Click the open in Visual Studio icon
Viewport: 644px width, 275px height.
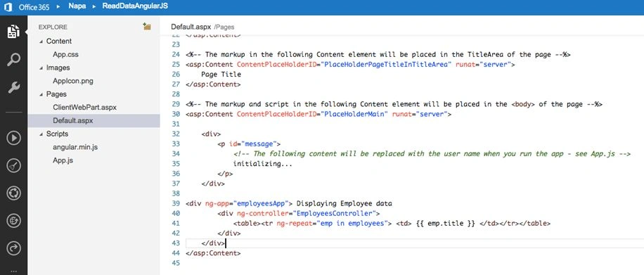point(13,193)
